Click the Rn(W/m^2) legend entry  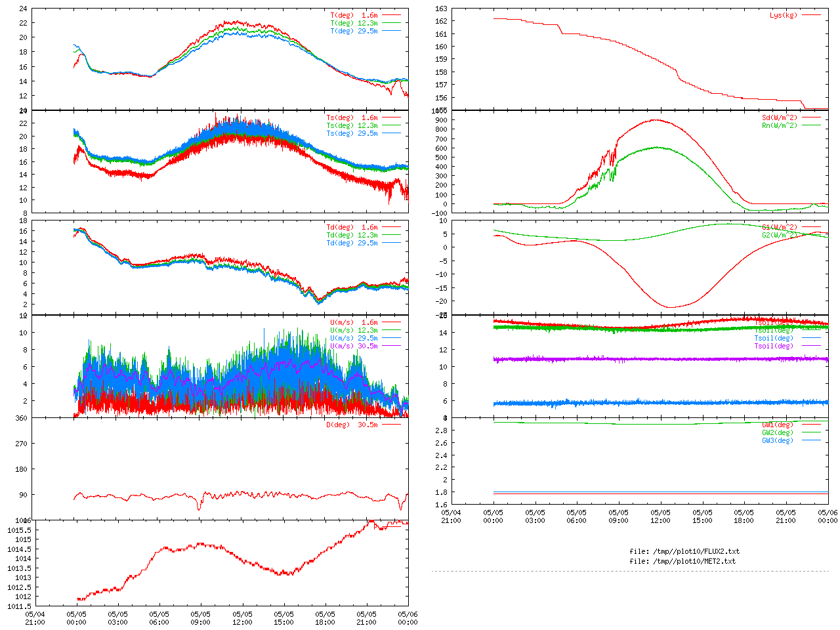[779, 125]
